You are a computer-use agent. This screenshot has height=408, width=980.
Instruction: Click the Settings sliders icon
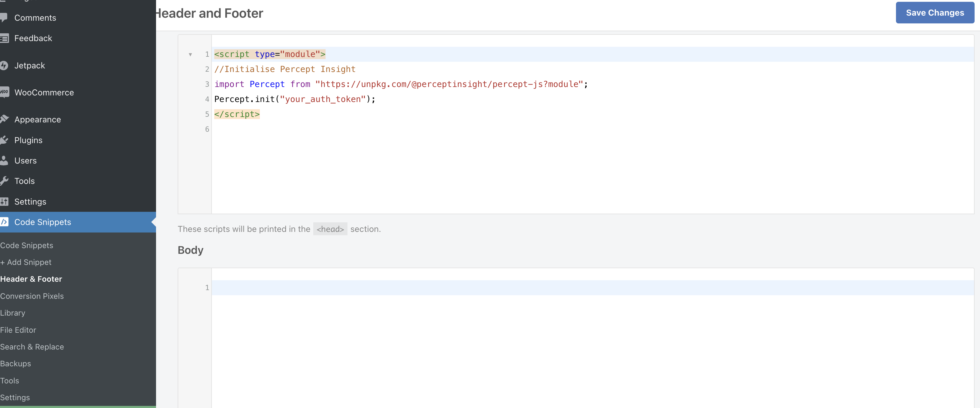[x=4, y=202]
